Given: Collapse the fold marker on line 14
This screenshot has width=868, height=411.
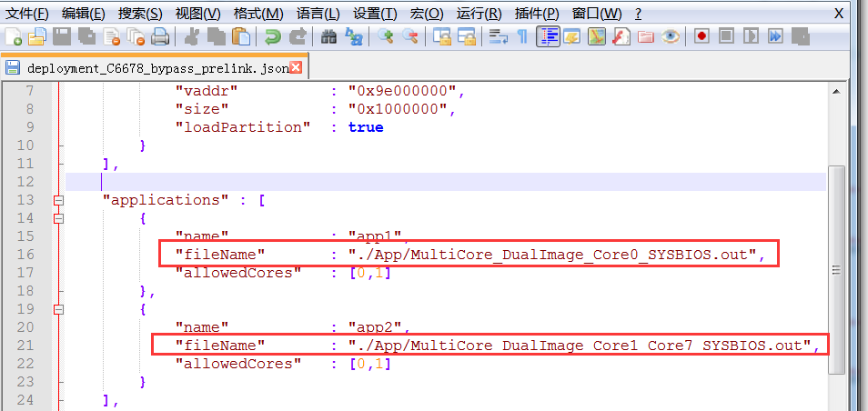Looking at the screenshot, I should pos(58,218).
